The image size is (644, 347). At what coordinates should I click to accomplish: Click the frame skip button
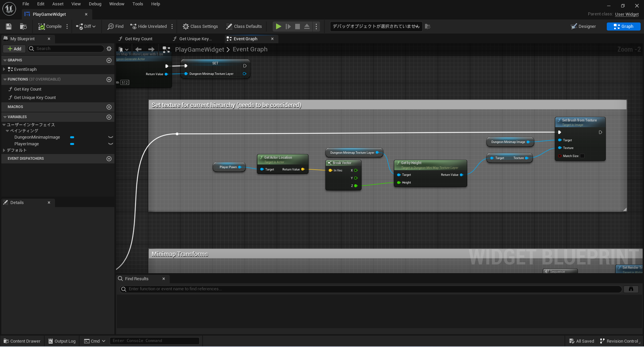288,27
